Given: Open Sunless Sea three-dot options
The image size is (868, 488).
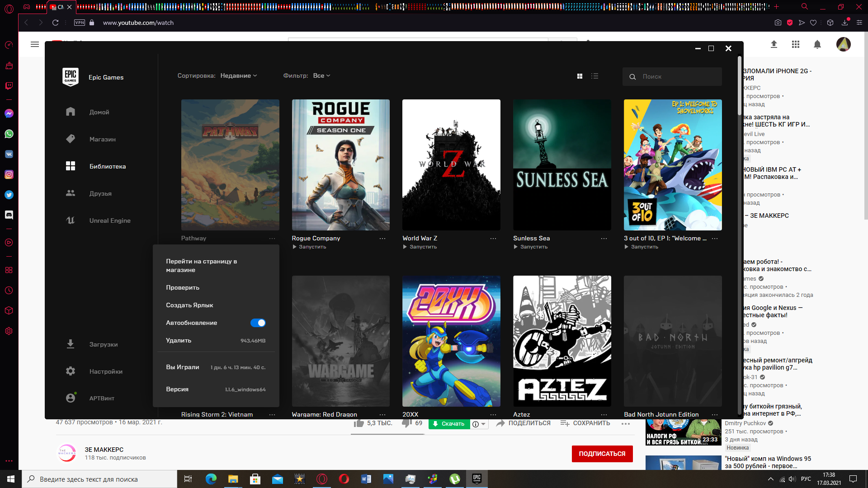Looking at the screenshot, I should click(x=604, y=239).
